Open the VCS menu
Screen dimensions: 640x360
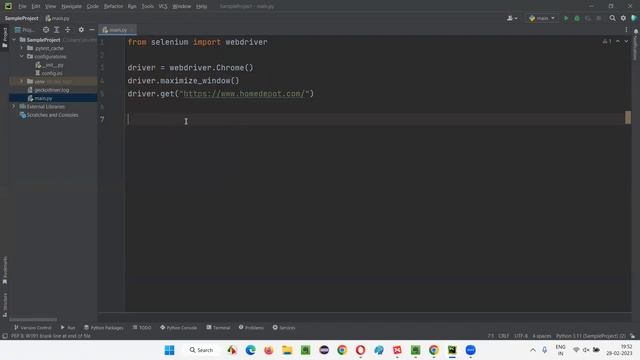pos(163,7)
